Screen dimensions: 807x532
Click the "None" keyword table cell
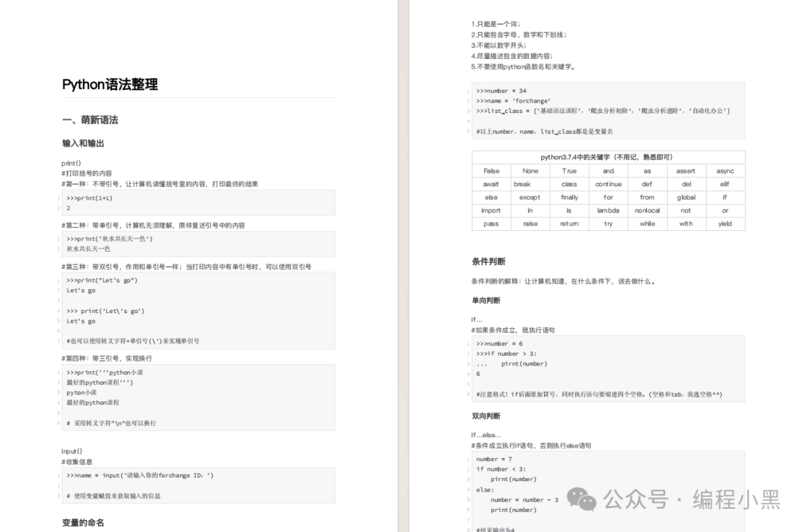click(530, 171)
